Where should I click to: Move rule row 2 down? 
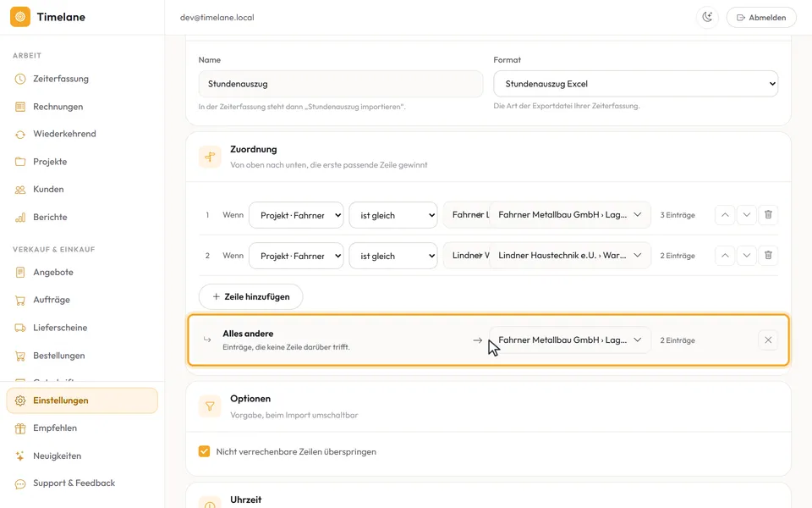(x=746, y=255)
